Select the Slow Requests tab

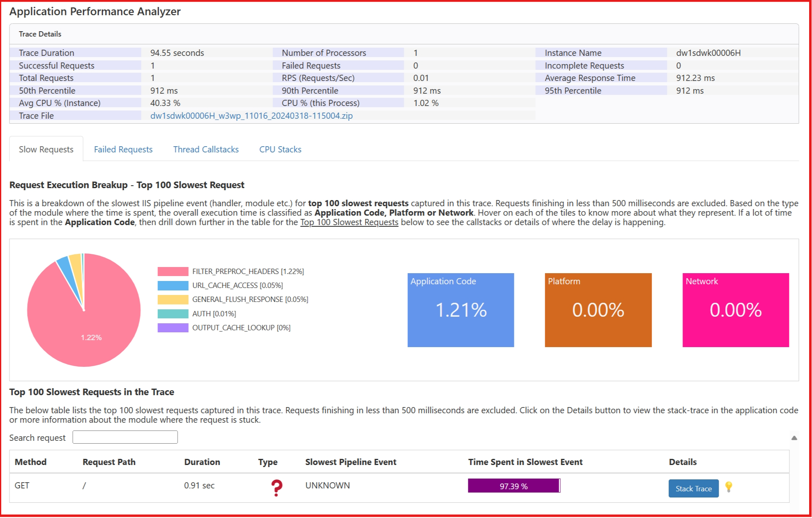[x=46, y=150]
